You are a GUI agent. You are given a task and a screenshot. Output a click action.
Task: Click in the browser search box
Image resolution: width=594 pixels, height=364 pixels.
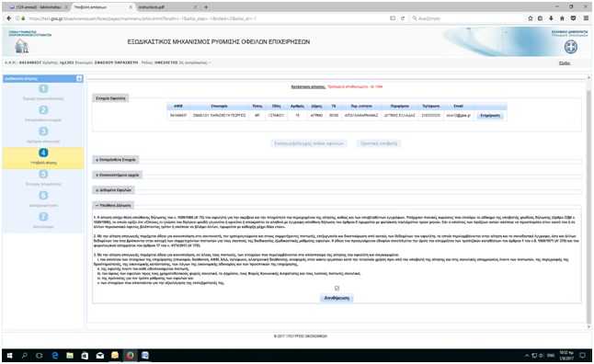click(466, 18)
